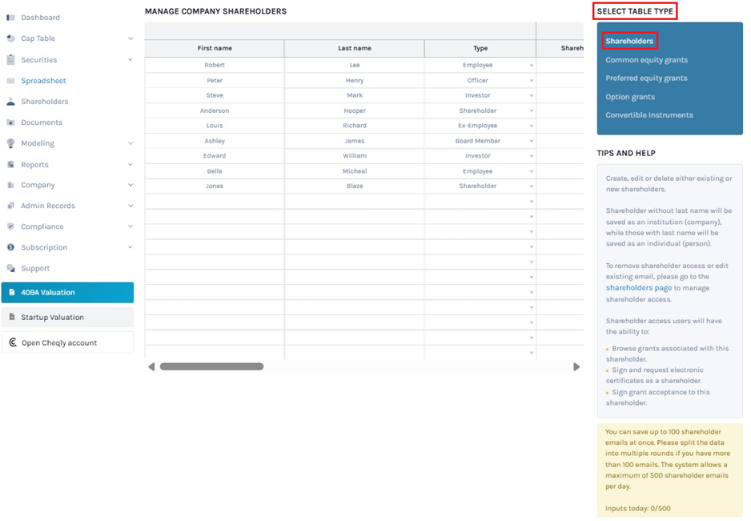Open Type dropdown for Louis Richard
Image resolution: width=751 pixels, height=521 pixels.
531,126
